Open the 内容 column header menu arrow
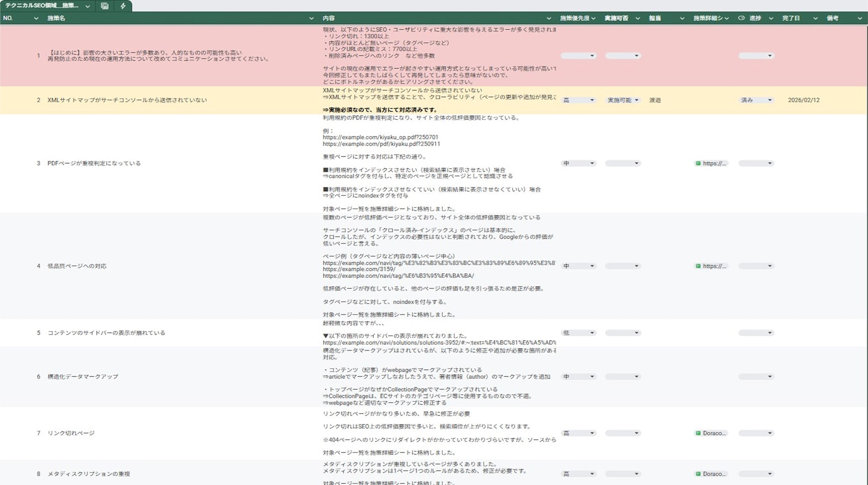This screenshot has height=485, width=868. pos(548,18)
